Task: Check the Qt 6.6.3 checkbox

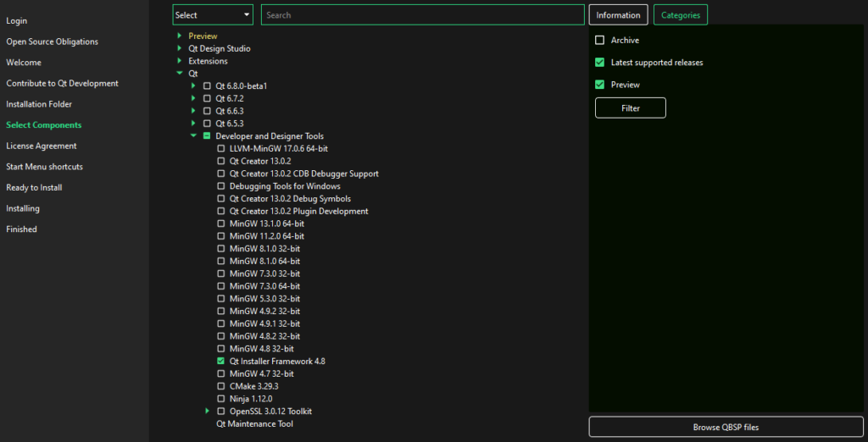Action: click(x=207, y=111)
